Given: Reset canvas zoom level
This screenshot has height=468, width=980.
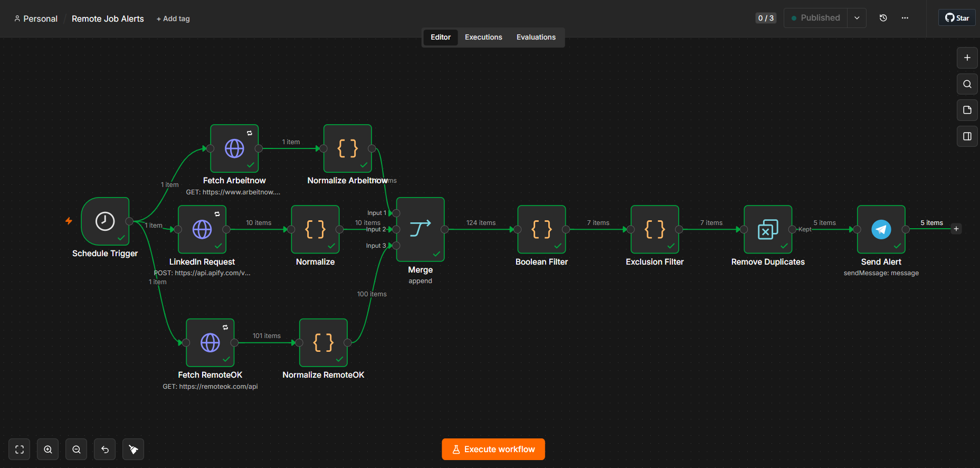Looking at the screenshot, I should pos(105,450).
